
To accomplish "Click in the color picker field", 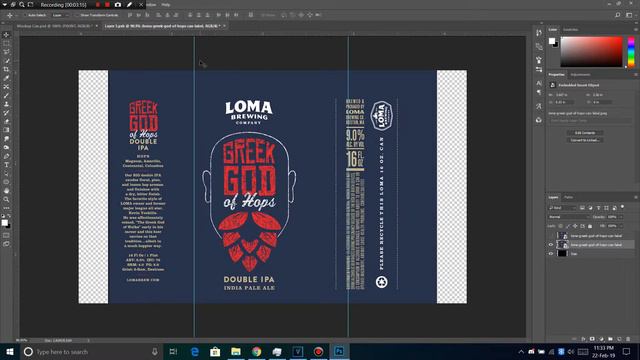I will click(591, 51).
